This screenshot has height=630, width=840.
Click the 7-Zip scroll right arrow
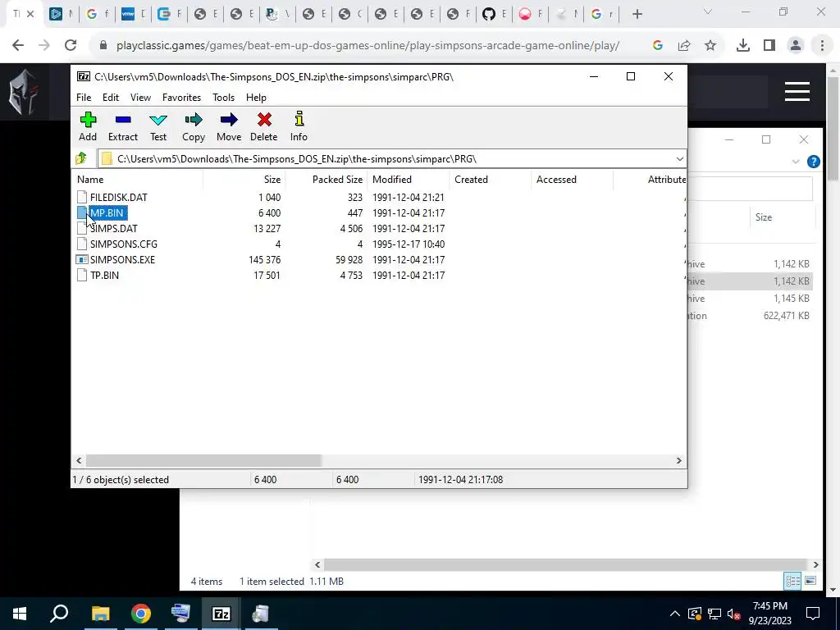coord(678,461)
